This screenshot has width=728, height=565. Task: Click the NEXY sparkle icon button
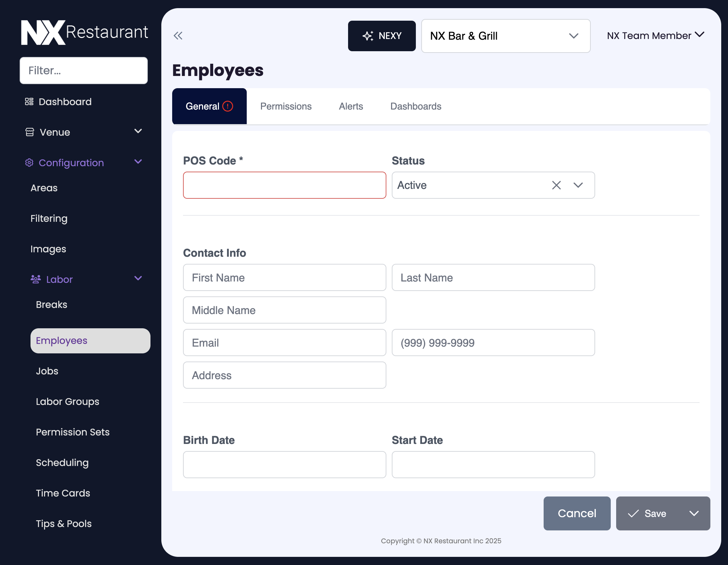click(x=368, y=35)
